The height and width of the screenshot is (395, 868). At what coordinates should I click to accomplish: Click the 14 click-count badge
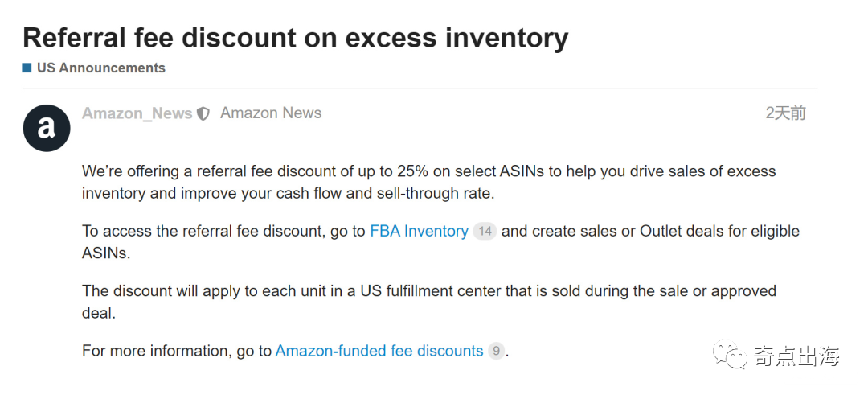(485, 232)
